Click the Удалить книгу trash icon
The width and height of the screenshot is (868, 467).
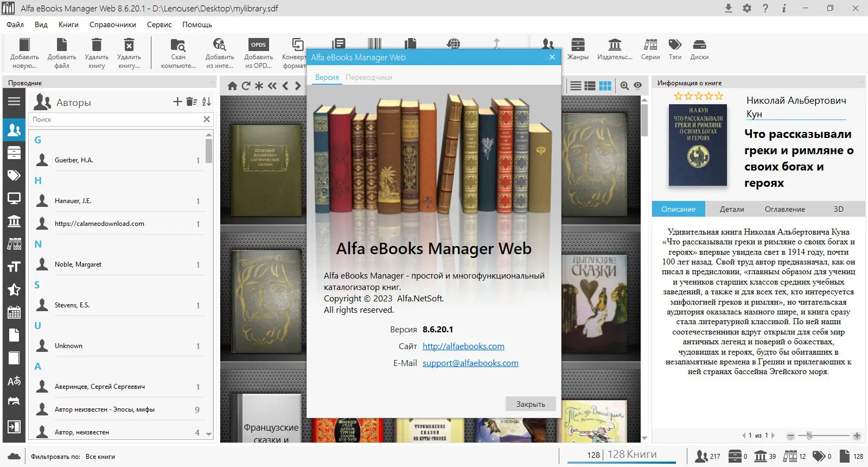point(97,53)
